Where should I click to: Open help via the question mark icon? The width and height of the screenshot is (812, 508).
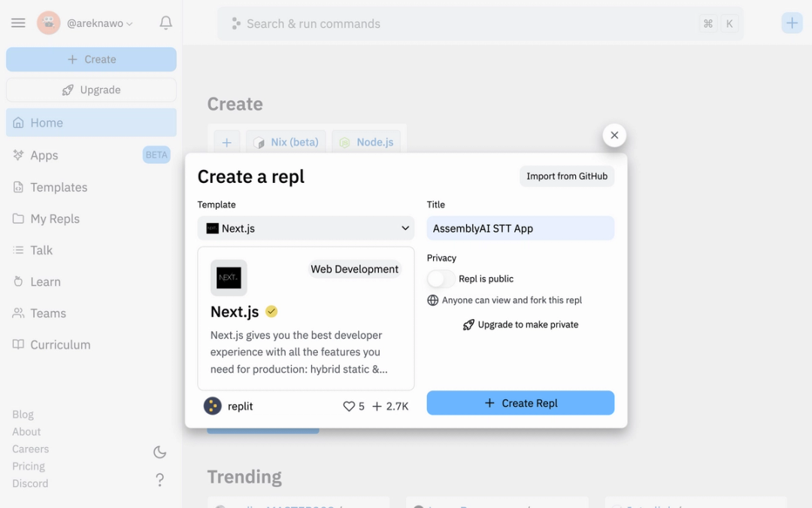click(159, 479)
